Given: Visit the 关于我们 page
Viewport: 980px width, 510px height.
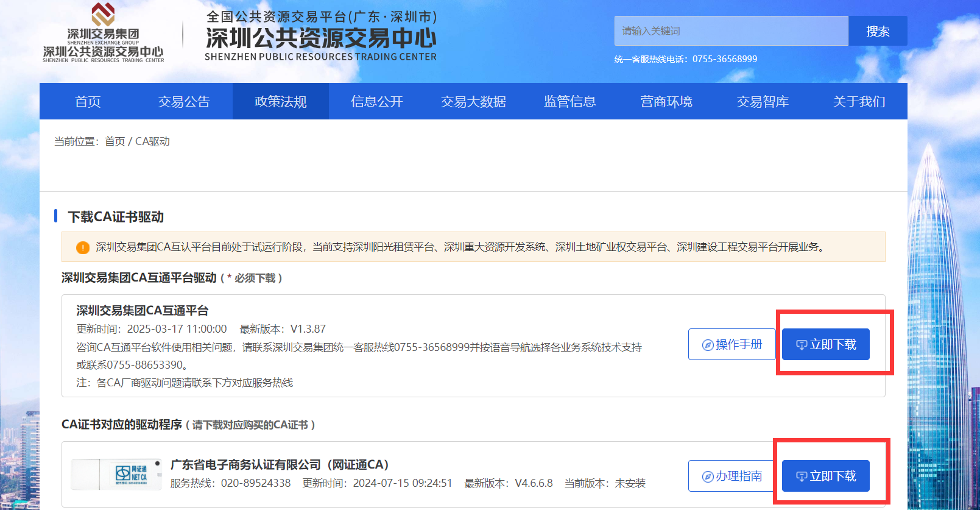Looking at the screenshot, I should (x=859, y=102).
